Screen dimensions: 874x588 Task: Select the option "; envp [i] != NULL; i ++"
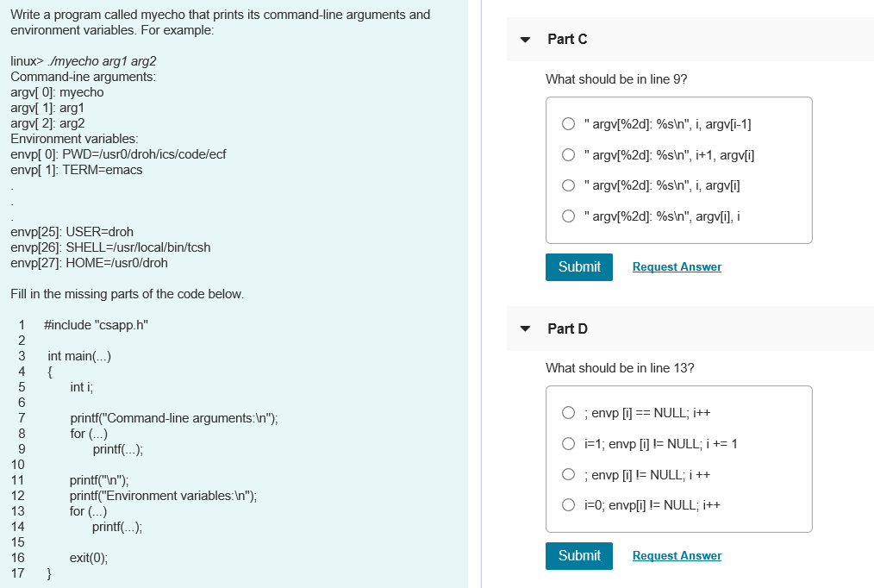pos(568,473)
